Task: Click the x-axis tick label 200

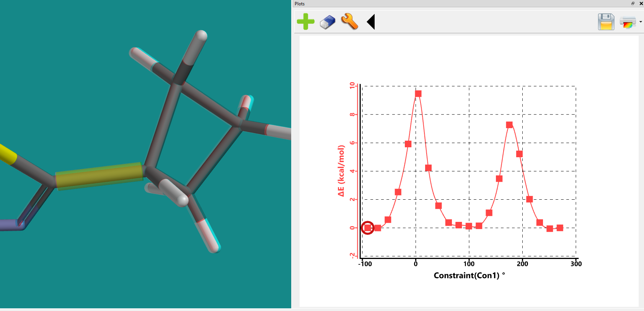Action: [522, 264]
